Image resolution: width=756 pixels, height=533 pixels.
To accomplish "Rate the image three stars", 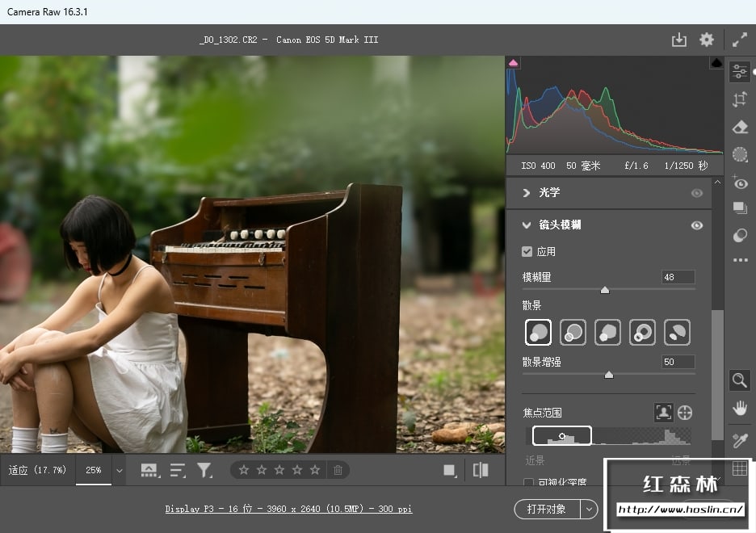I will [x=279, y=470].
